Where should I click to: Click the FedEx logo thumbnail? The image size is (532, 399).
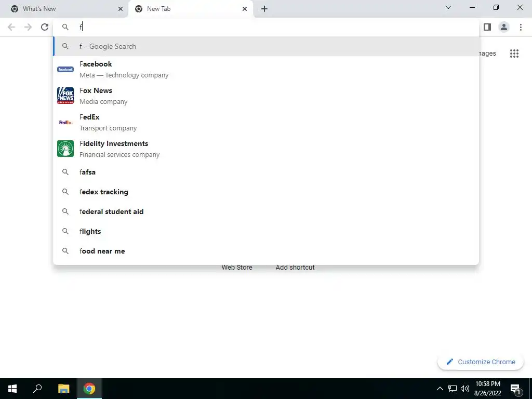coord(65,123)
